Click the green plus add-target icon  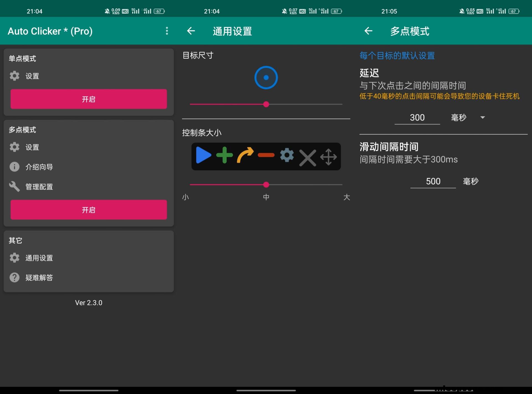point(224,156)
